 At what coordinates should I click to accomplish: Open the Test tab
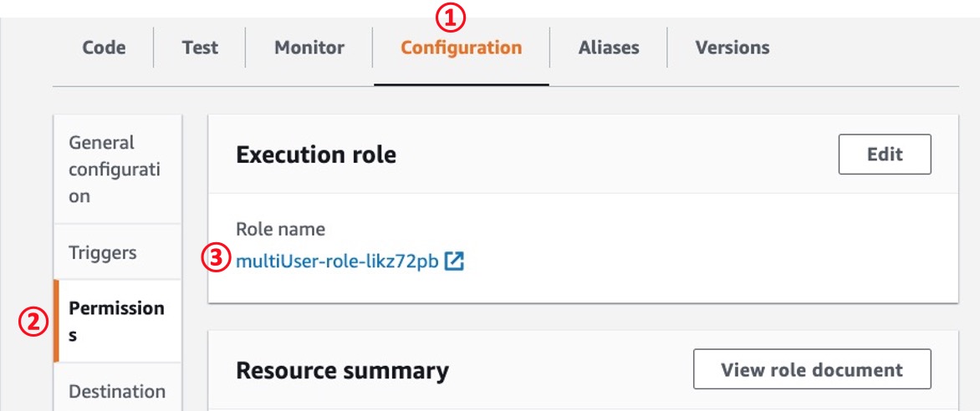point(200,48)
